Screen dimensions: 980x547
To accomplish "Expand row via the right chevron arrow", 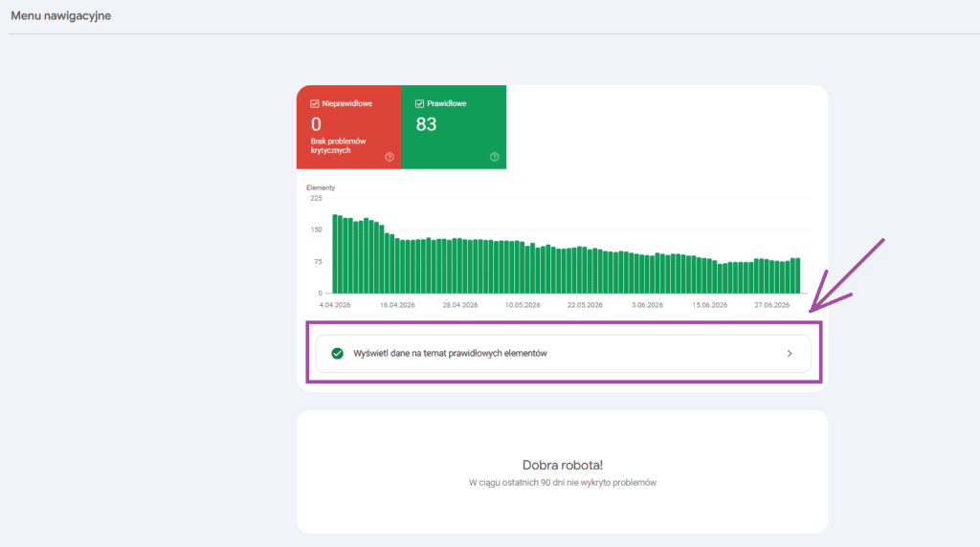I will coord(790,354).
